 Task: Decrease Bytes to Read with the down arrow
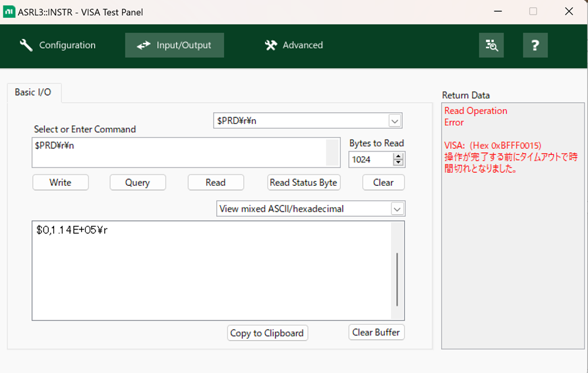398,162
